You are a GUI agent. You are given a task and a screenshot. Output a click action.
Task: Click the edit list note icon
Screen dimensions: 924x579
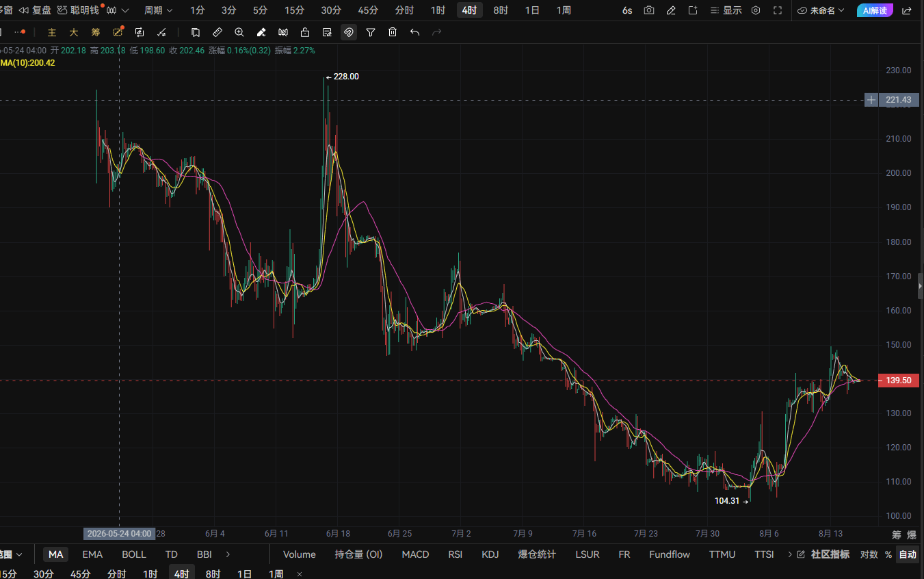pos(327,32)
